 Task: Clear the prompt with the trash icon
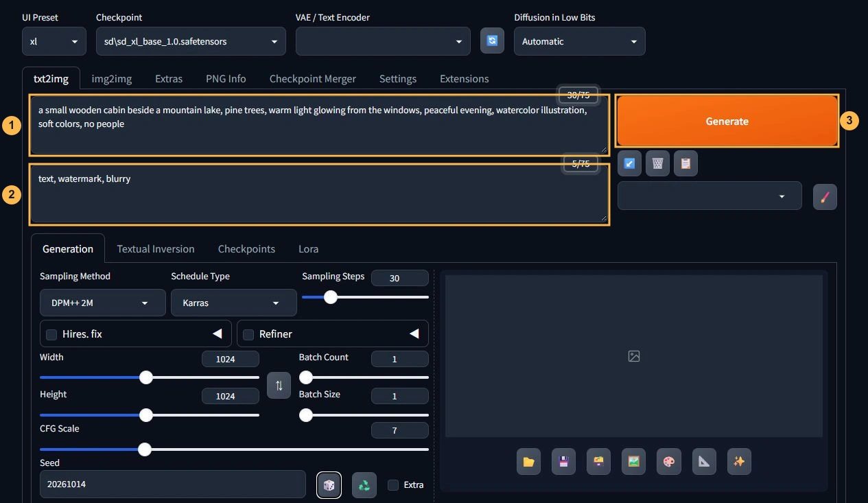click(657, 163)
